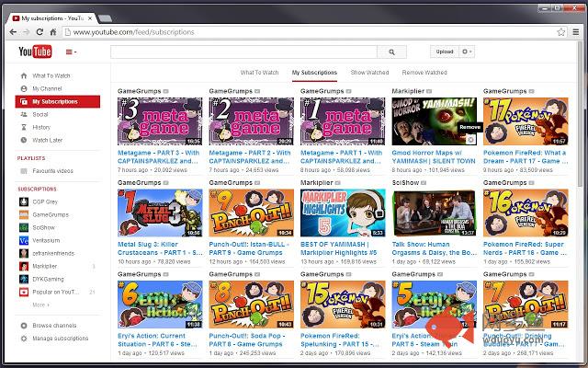The image size is (588, 368).
Task: Open the settings gear dropdown beside Upload
Action: coord(467,52)
